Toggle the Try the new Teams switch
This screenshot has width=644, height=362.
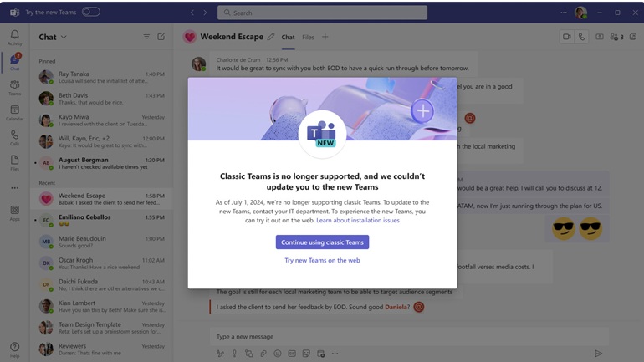(x=91, y=12)
